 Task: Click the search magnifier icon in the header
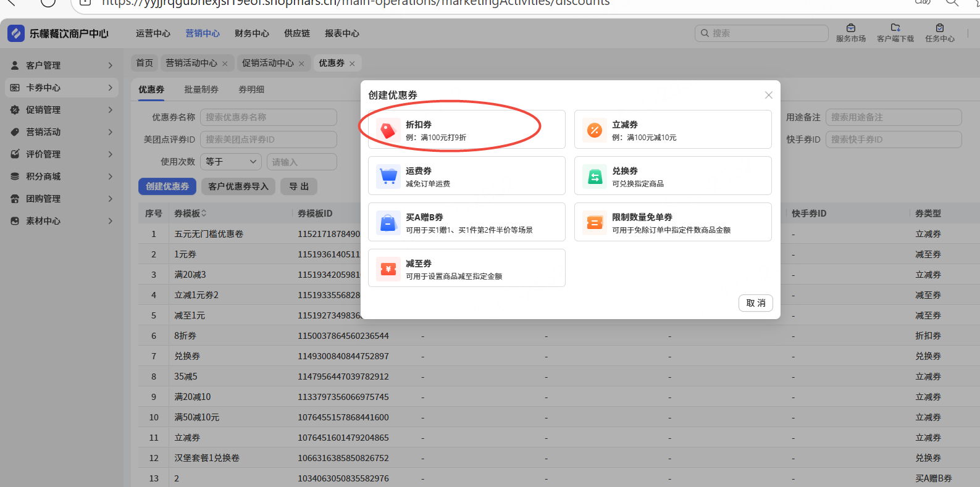click(705, 33)
